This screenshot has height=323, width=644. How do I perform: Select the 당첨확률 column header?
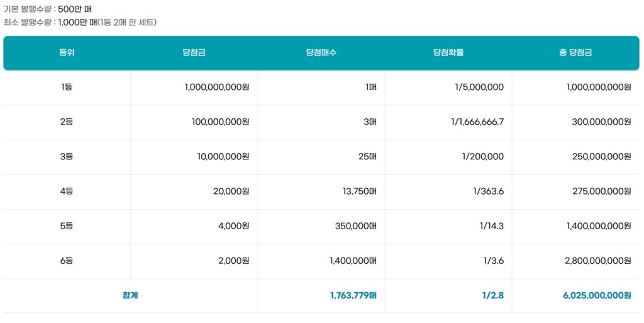coord(448,53)
